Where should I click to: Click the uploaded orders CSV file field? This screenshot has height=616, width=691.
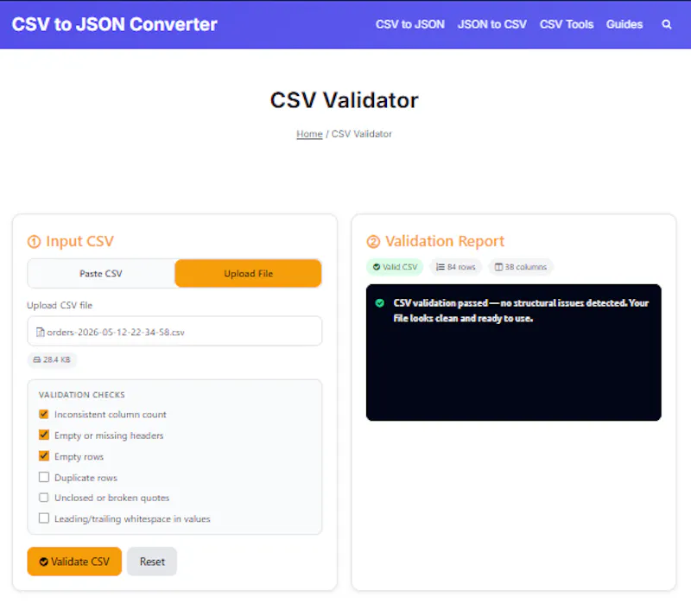174,331
